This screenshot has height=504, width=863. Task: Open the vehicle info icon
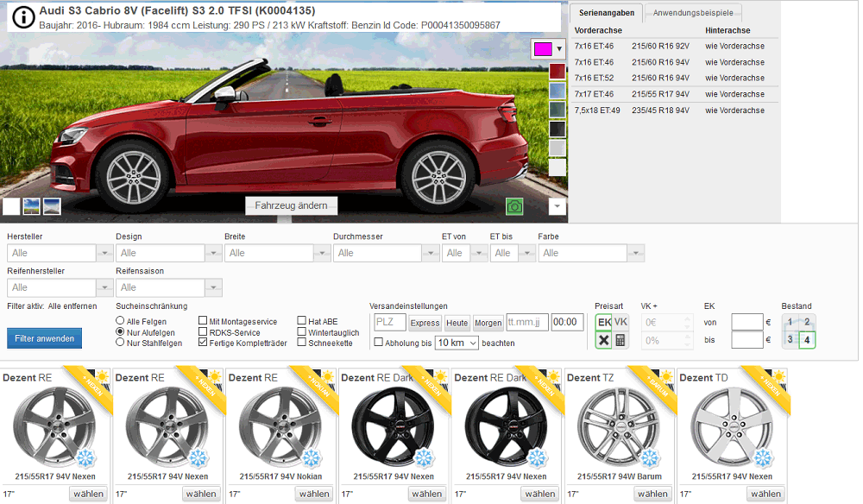(23, 17)
